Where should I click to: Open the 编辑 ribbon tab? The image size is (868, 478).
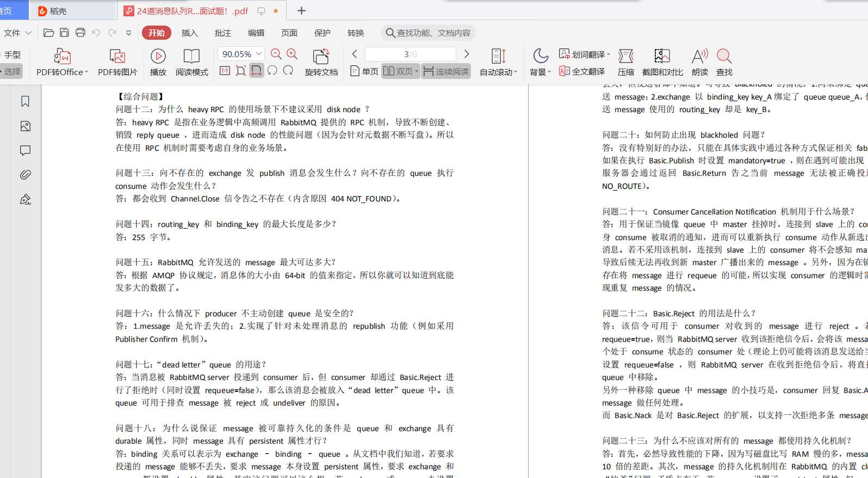(x=256, y=33)
